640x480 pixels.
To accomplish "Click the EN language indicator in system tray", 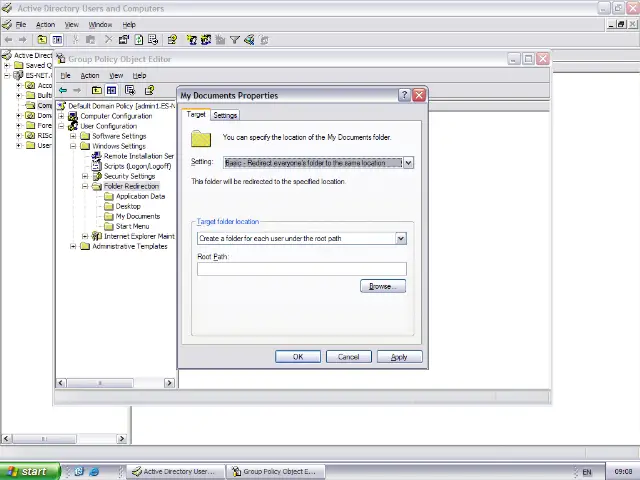I will tap(587, 472).
